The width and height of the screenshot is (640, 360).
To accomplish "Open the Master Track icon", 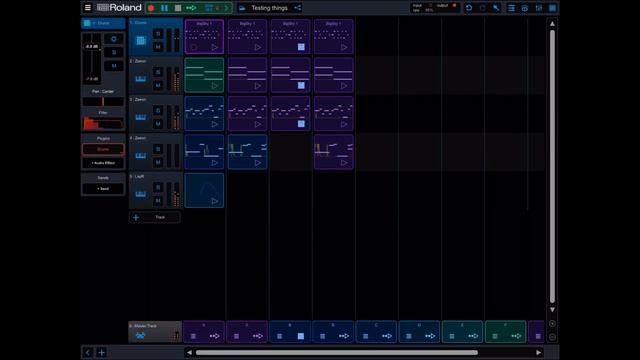I will coord(140,336).
